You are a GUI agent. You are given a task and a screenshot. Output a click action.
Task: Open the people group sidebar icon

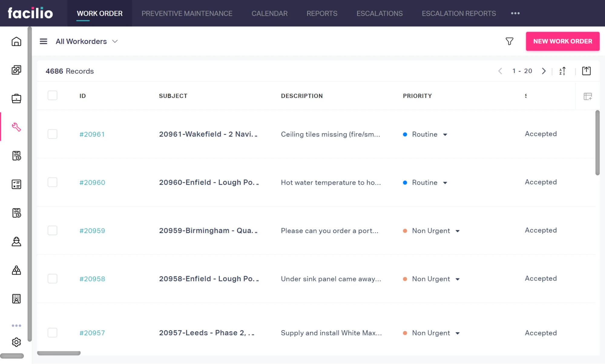tap(16, 270)
